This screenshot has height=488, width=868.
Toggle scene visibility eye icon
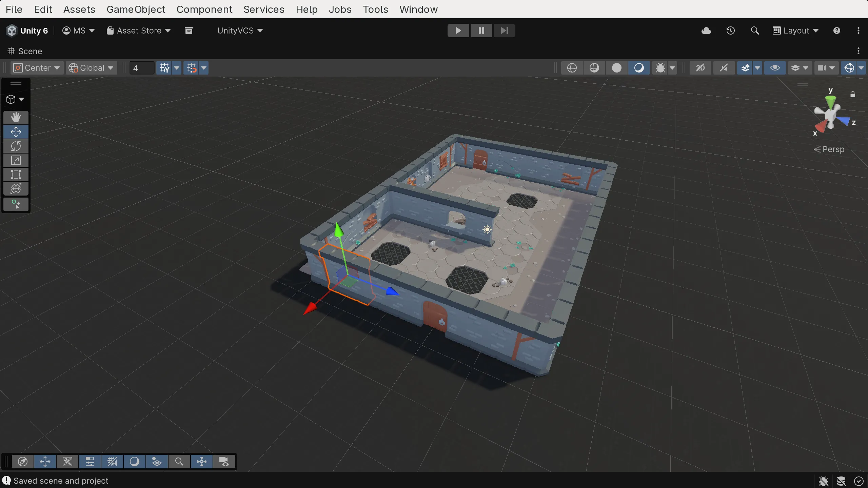click(x=775, y=68)
